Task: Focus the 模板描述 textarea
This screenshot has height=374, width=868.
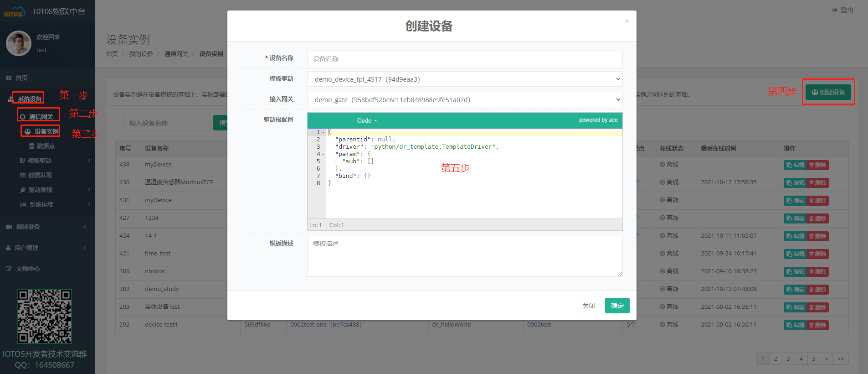Action: [x=465, y=256]
